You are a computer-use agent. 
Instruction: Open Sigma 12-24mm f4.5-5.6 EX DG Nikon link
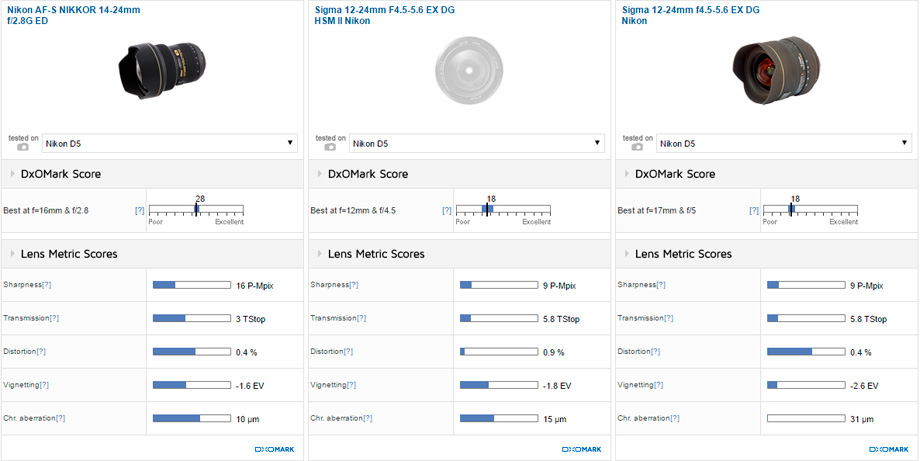click(691, 15)
